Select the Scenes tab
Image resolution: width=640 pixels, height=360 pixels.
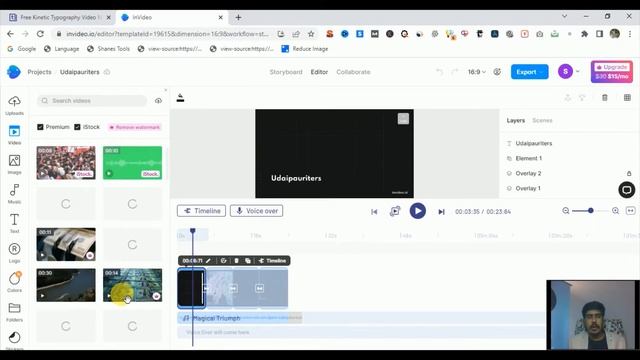coord(542,120)
